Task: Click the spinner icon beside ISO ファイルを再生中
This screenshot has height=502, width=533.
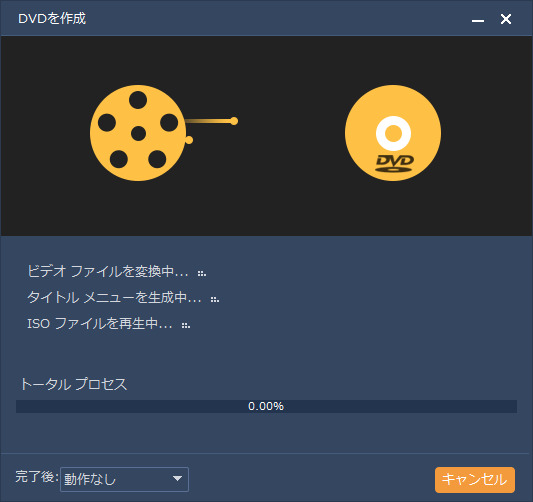Action: [x=186, y=326]
